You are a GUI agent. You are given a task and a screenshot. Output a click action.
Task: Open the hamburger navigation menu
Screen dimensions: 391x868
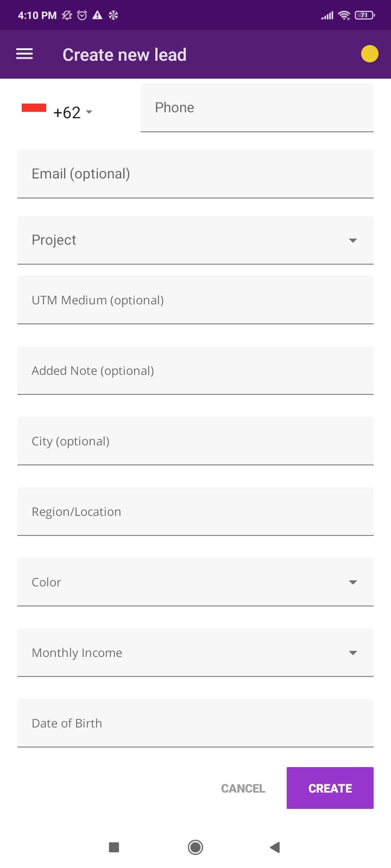(x=24, y=54)
